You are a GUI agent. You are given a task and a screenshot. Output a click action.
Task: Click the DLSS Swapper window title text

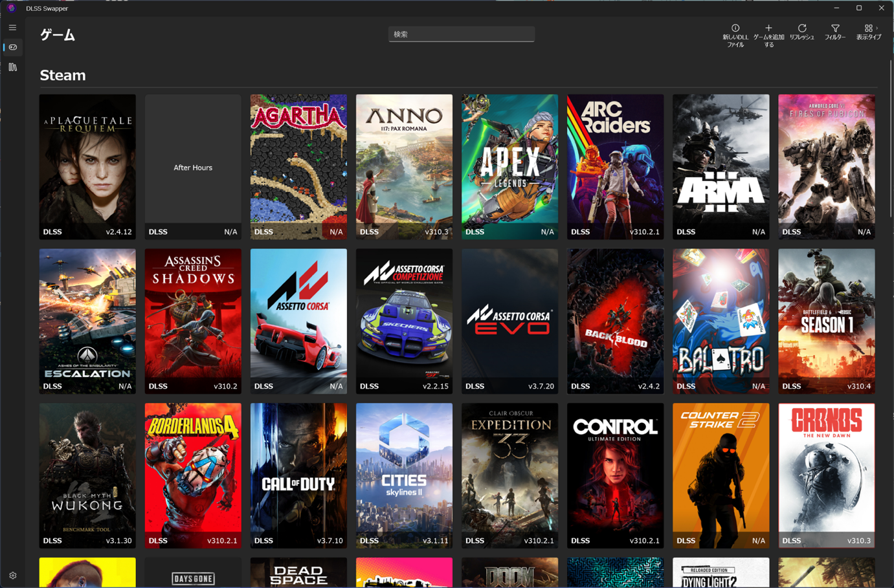[x=47, y=8]
